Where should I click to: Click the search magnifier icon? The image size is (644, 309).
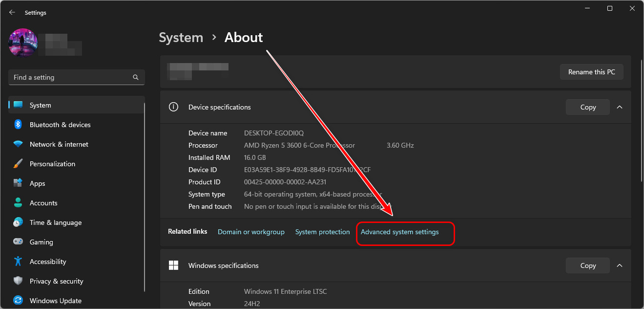(x=136, y=77)
